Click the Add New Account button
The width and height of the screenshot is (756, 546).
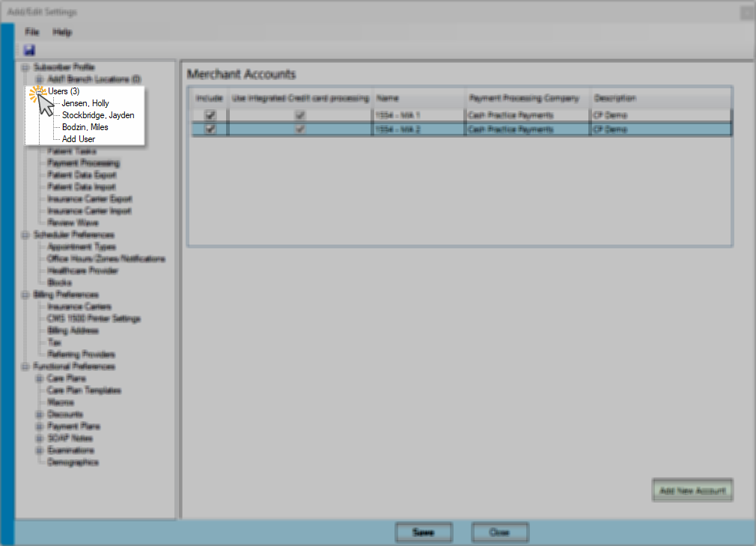692,490
